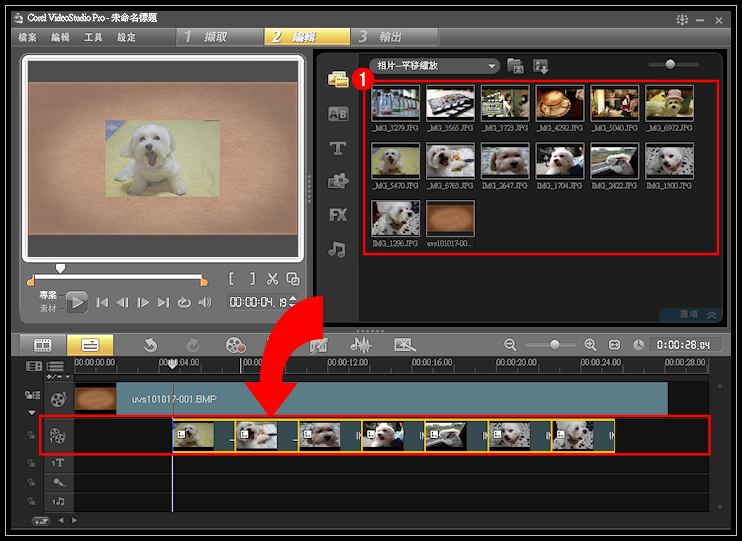Enlarge the preview window icon

[x=293, y=279]
